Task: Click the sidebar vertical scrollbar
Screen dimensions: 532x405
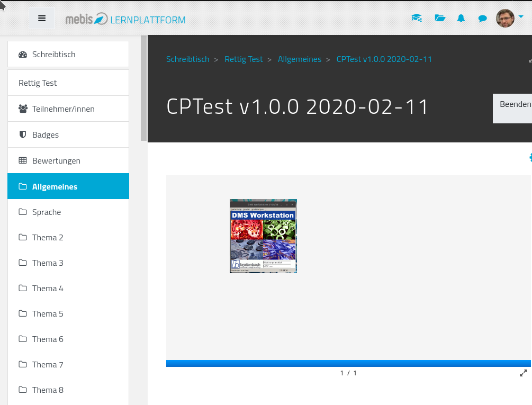Action: 143,88
